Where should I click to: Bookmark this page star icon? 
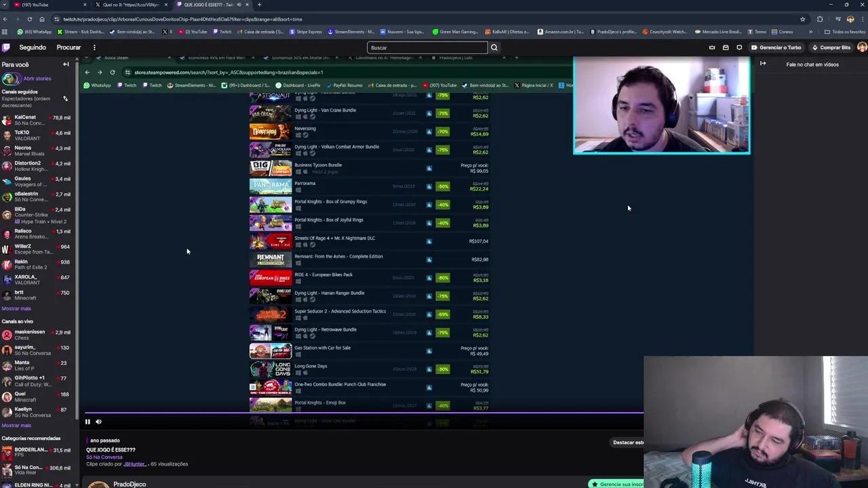tap(802, 19)
